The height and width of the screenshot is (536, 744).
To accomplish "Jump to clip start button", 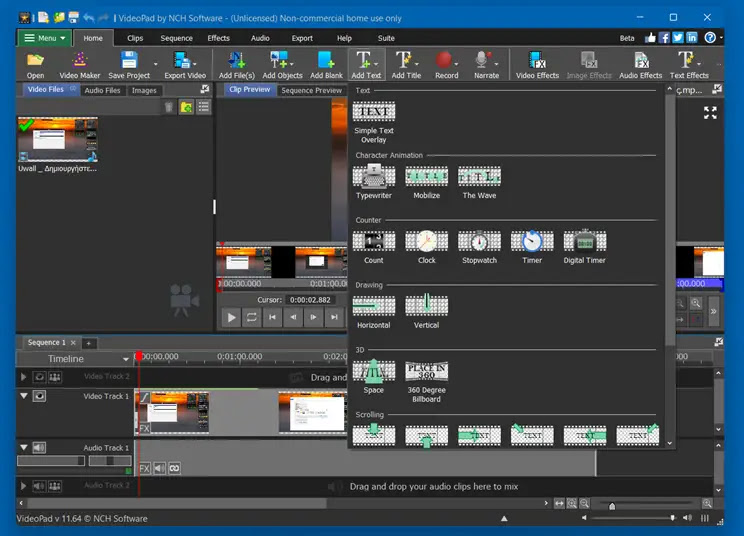I will click(x=272, y=317).
